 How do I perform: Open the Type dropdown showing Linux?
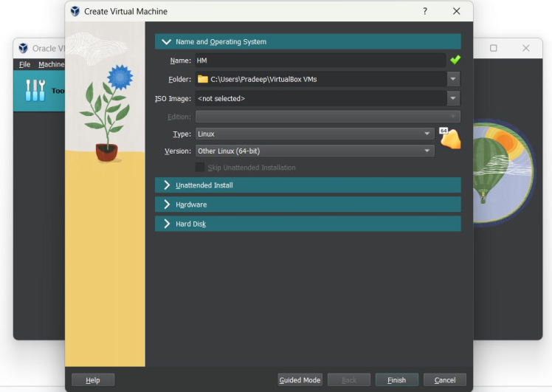[314, 134]
